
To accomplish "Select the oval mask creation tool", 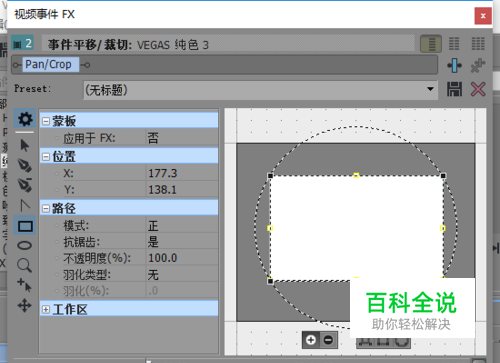I will point(25,246).
